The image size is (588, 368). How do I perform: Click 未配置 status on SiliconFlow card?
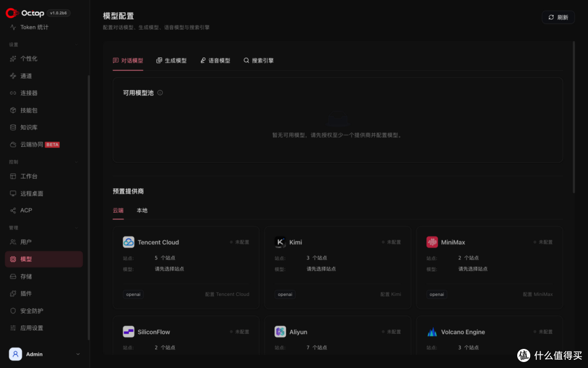[240, 332]
